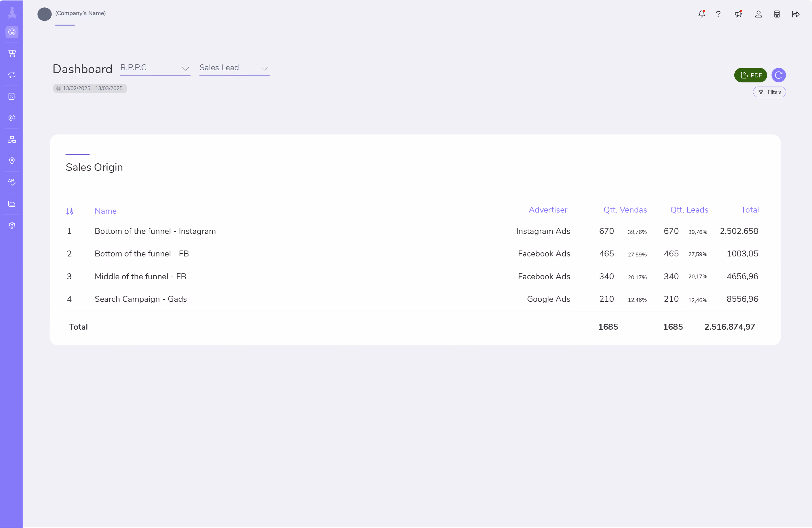Sort by the Name column header
The width and height of the screenshot is (812, 528).
coord(106,211)
